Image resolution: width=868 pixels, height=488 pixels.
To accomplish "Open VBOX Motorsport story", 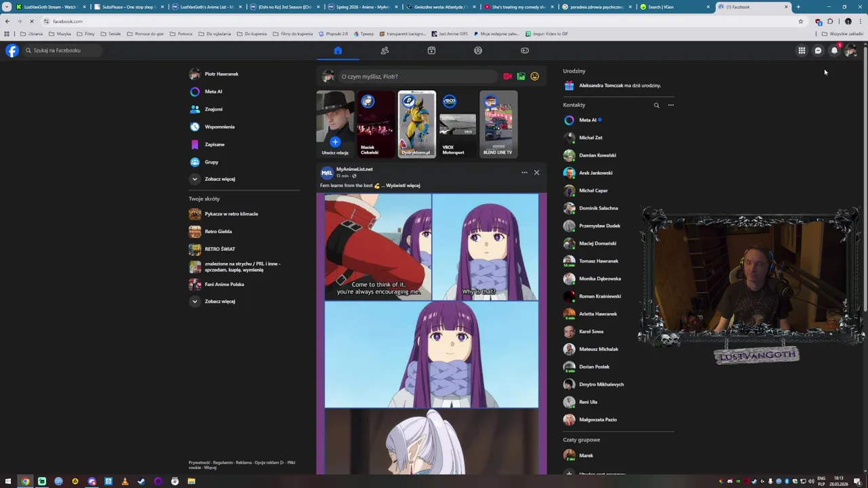I will coord(458,124).
